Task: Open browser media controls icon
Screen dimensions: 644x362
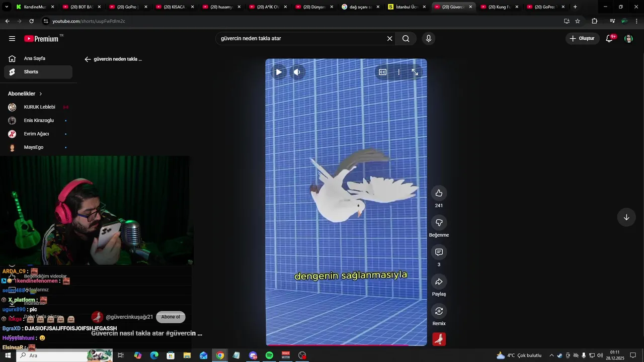Action: pyautogui.click(x=612, y=21)
